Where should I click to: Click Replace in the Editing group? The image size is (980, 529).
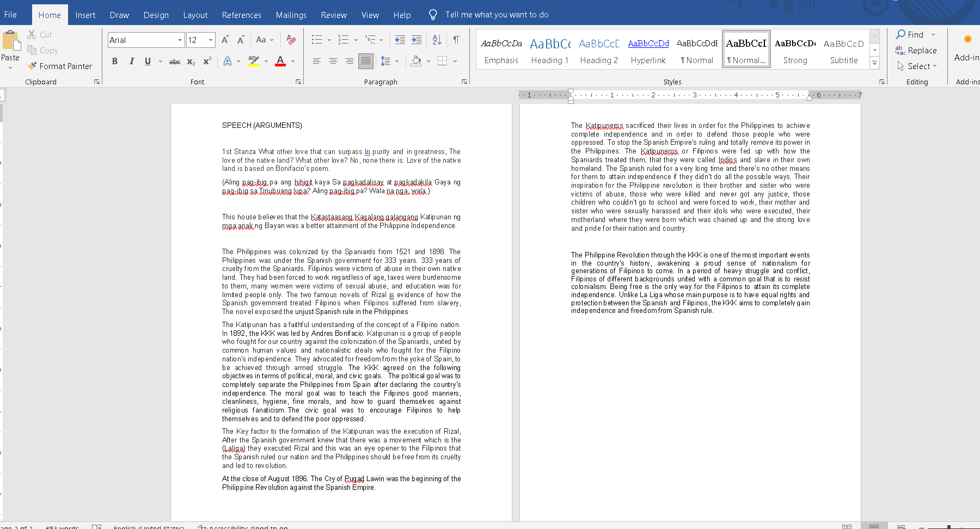[x=916, y=50]
